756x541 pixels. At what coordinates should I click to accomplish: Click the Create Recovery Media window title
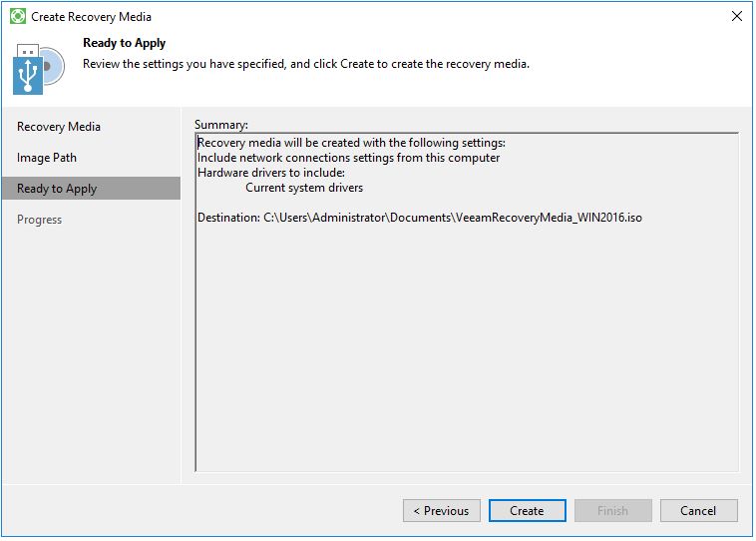92,17
